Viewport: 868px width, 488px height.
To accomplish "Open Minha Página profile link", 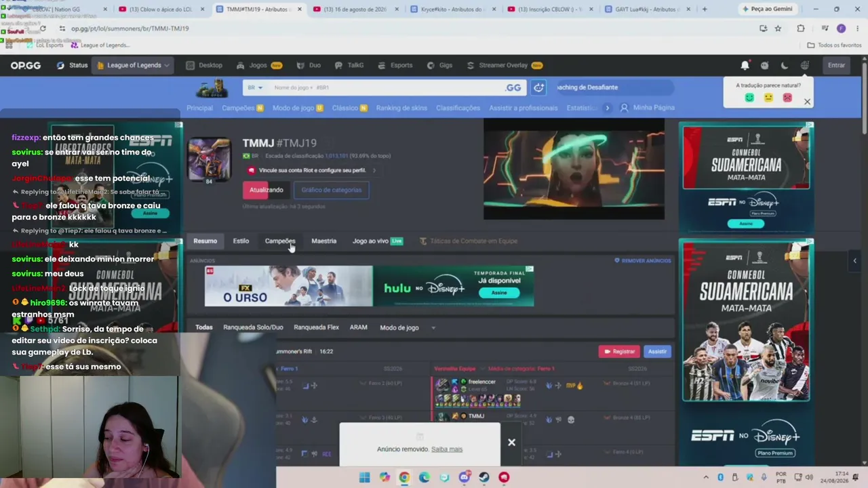I will coord(648,108).
